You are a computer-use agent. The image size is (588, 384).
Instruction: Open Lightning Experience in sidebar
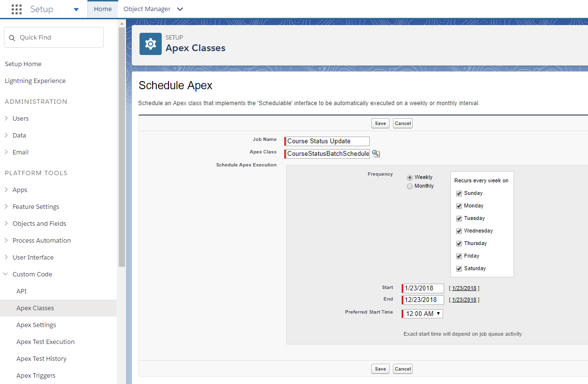coord(35,81)
